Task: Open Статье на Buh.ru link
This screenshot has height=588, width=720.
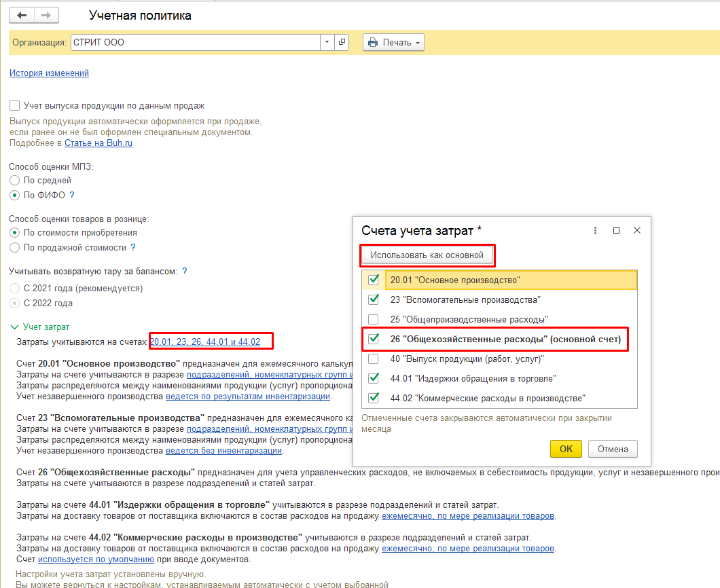Action: [98, 143]
